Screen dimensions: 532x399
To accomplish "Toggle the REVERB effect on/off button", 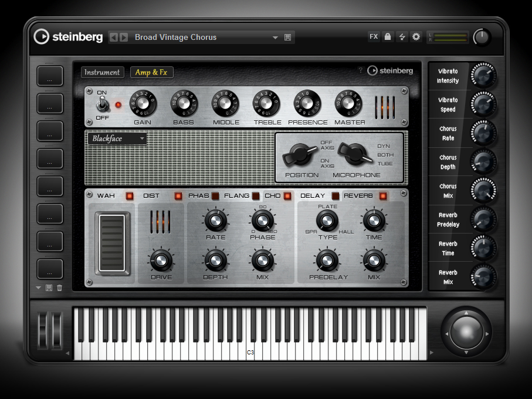I will tap(383, 196).
